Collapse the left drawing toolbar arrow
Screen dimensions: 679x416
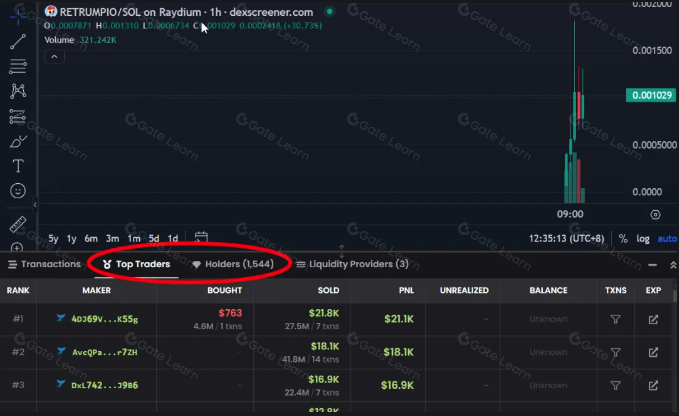(x=35, y=204)
